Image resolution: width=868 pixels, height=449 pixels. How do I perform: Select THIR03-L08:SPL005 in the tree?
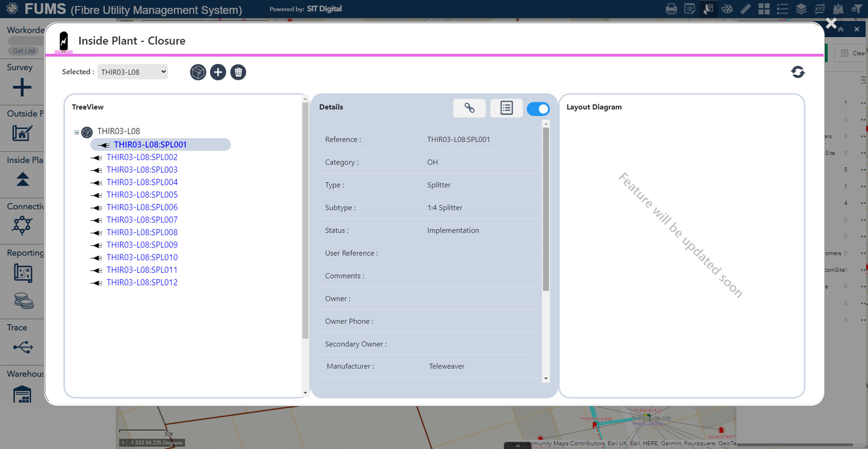pos(142,195)
